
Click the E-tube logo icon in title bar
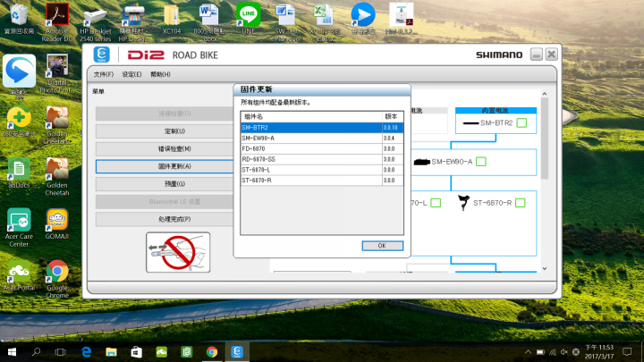point(101,55)
